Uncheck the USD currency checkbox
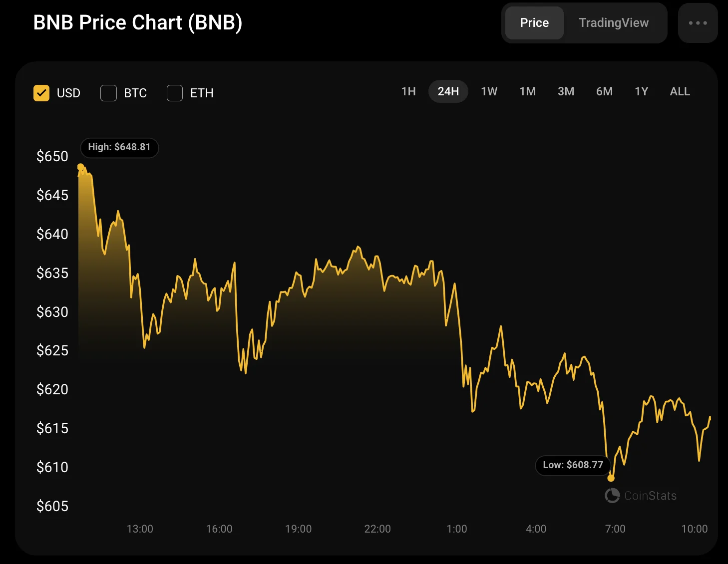 pyautogui.click(x=41, y=93)
